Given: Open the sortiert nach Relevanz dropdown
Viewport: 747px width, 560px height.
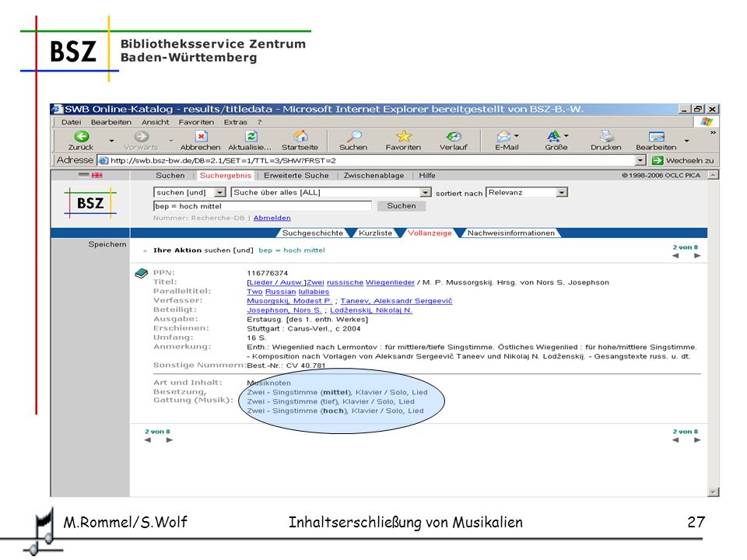Looking at the screenshot, I should click(x=562, y=192).
